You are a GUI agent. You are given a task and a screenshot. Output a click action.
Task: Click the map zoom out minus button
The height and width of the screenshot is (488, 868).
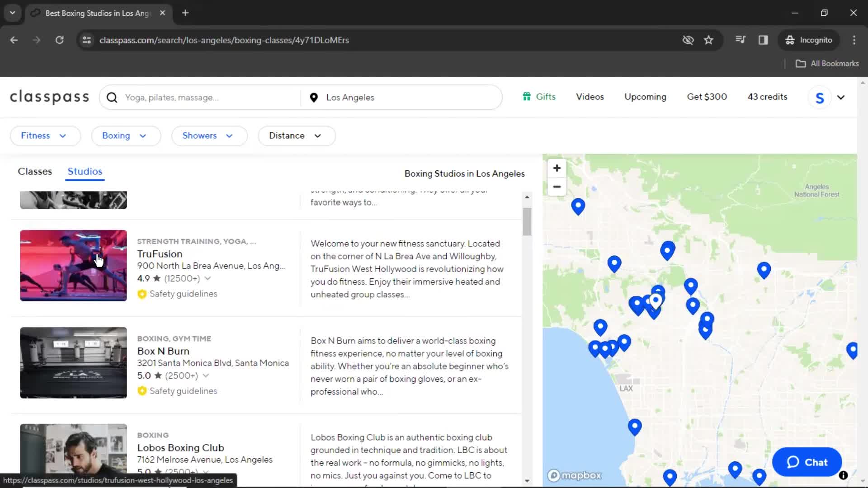pyautogui.click(x=557, y=187)
